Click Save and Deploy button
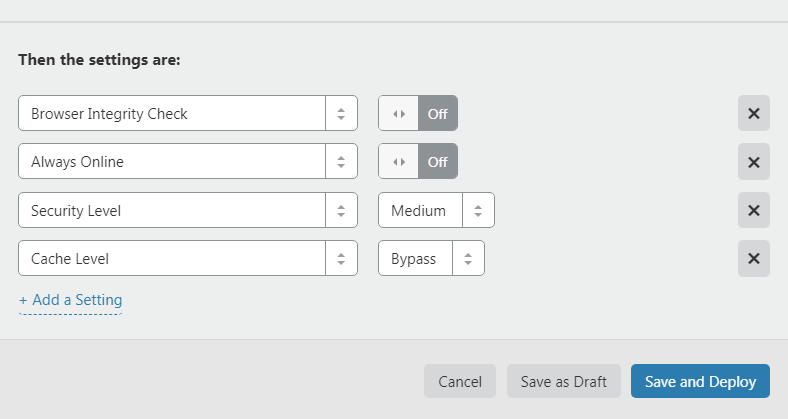This screenshot has height=419, width=788. click(x=700, y=381)
